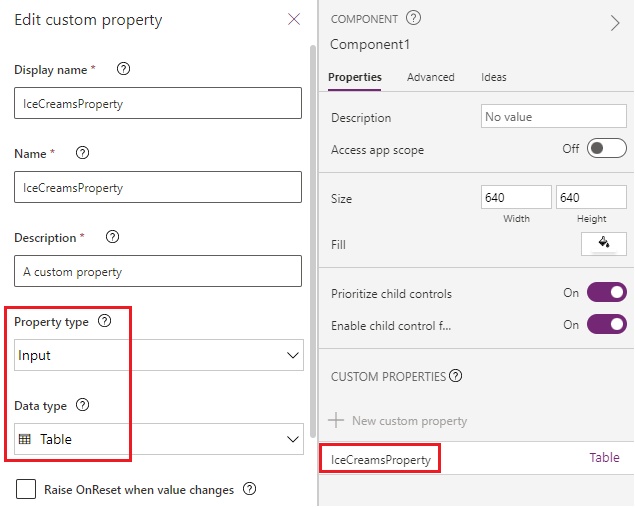
Task: Close the Edit custom property panel
Action: click(294, 19)
